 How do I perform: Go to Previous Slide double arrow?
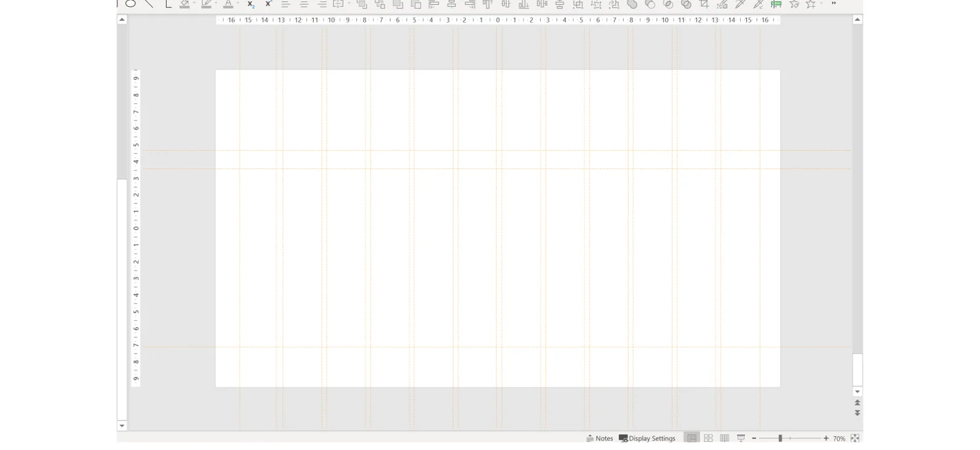[x=858, y=403]
